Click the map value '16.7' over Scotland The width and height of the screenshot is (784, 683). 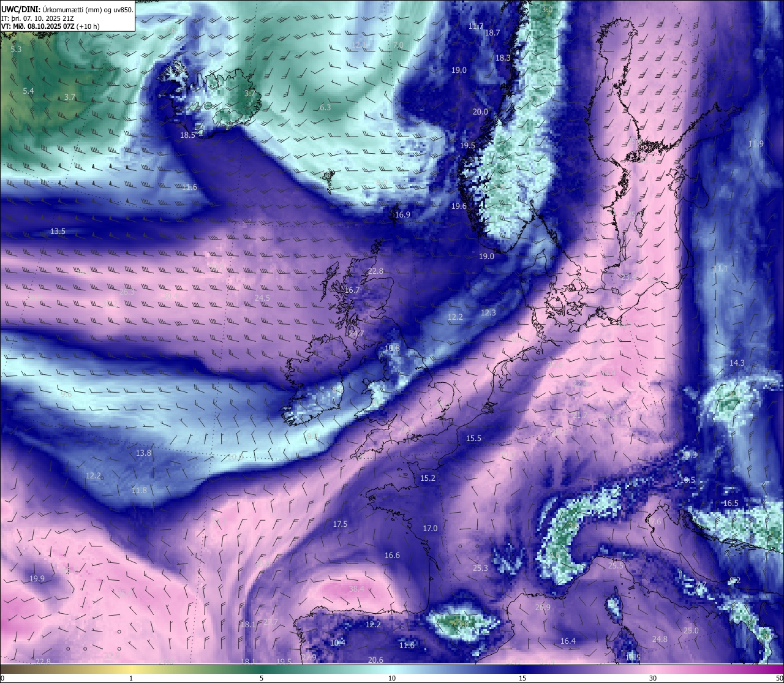(352, 290)
